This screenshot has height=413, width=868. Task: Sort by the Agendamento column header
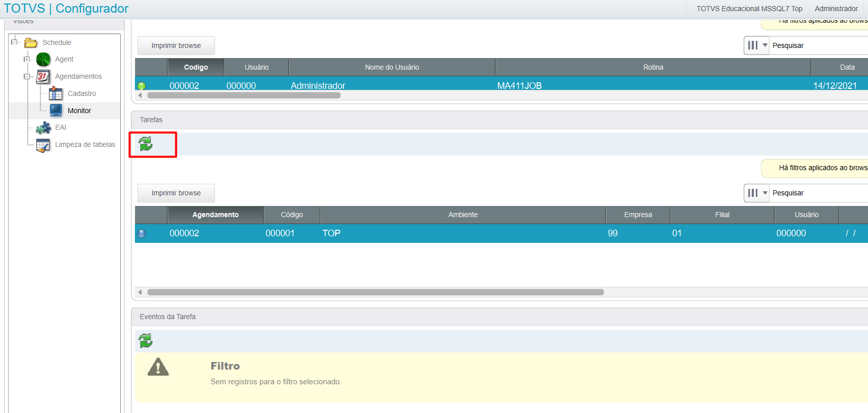(216, 215)
